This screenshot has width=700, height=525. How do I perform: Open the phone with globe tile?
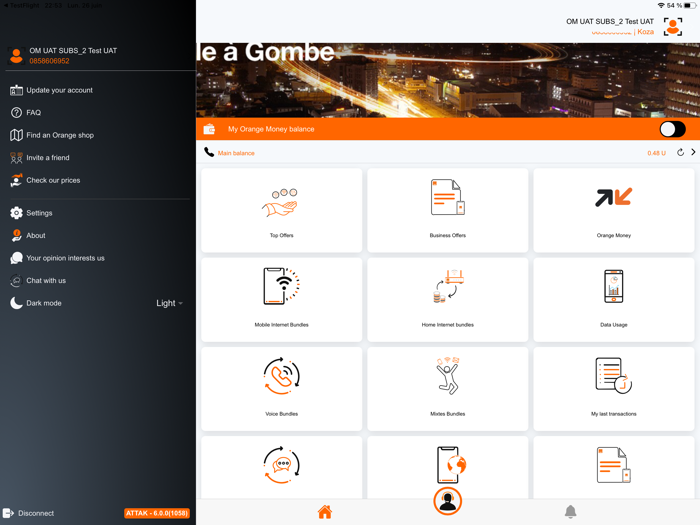[447, 464]
